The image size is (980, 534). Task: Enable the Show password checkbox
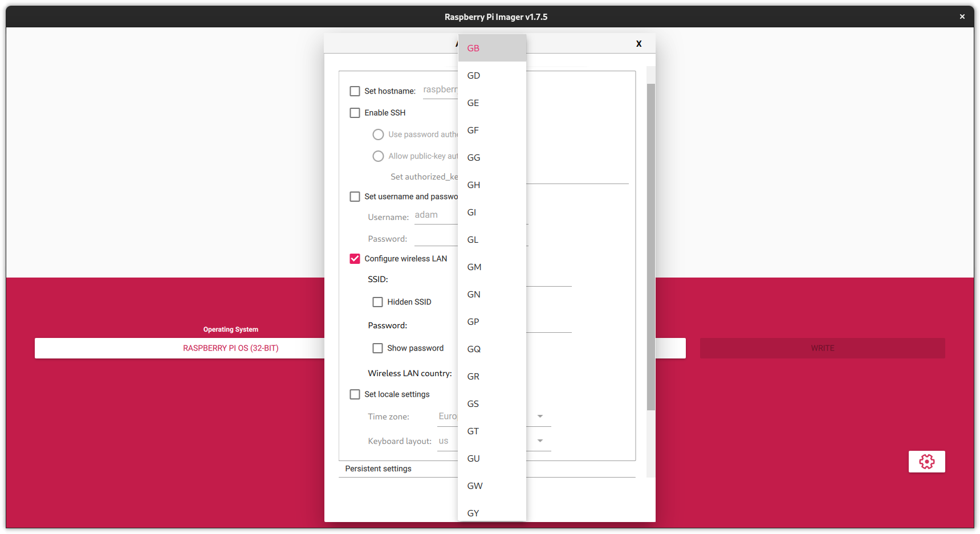377,348
